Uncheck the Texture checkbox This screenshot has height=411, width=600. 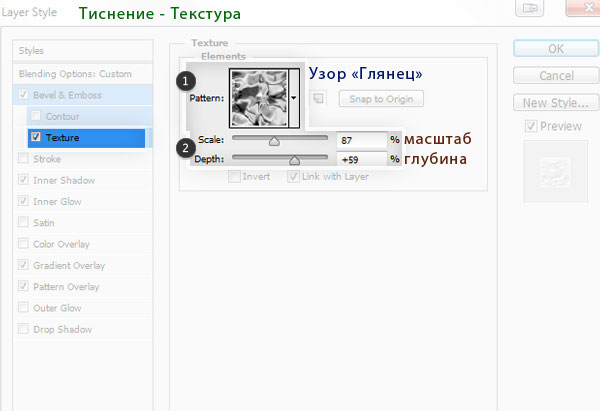[x=36, y=137]
